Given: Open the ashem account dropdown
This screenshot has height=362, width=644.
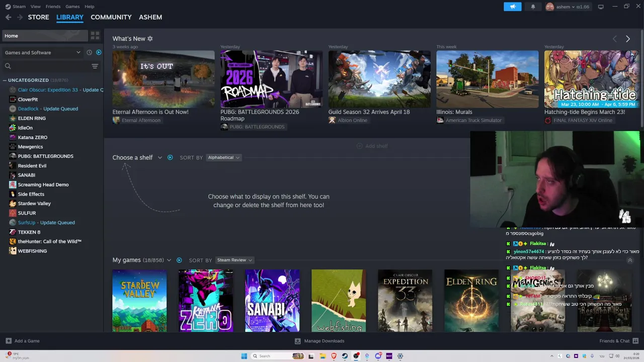Looking at the screenshot, I should (x=568, y=7).
